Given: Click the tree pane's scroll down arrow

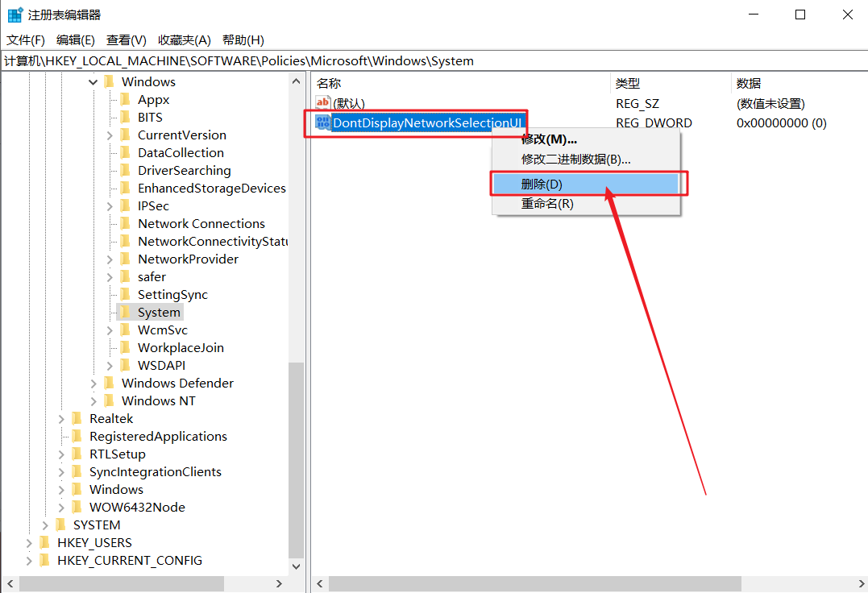Looking at the screenshot, I should (x=296, y=566).
